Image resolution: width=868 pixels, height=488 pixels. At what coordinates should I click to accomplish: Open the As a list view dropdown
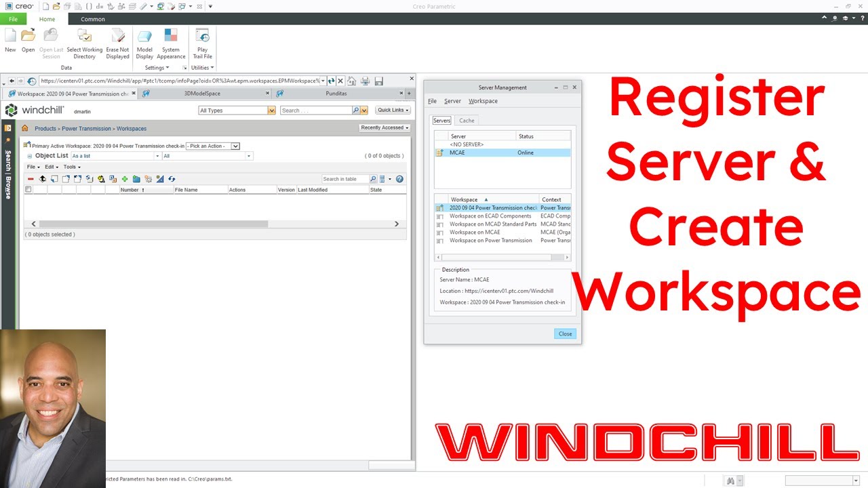115,156
